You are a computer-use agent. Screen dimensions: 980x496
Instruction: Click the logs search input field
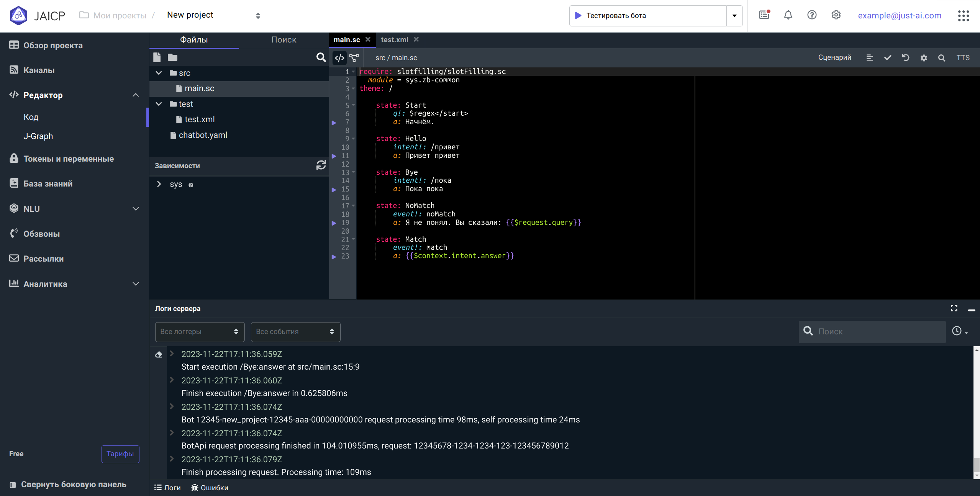[877, 332]
